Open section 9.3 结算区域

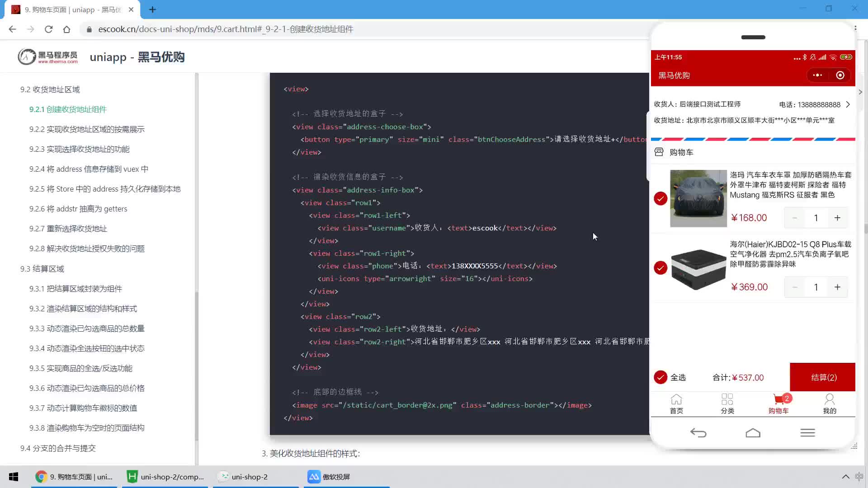pos(42,269)
